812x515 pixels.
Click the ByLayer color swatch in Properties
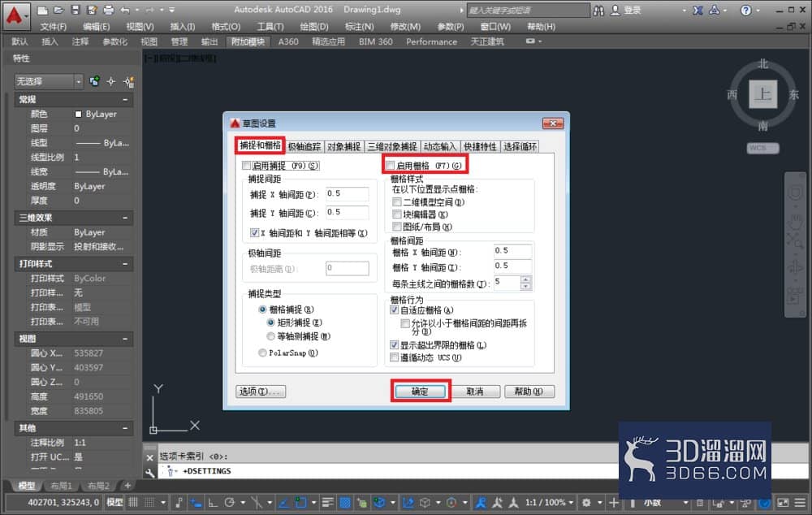[78, 115]
